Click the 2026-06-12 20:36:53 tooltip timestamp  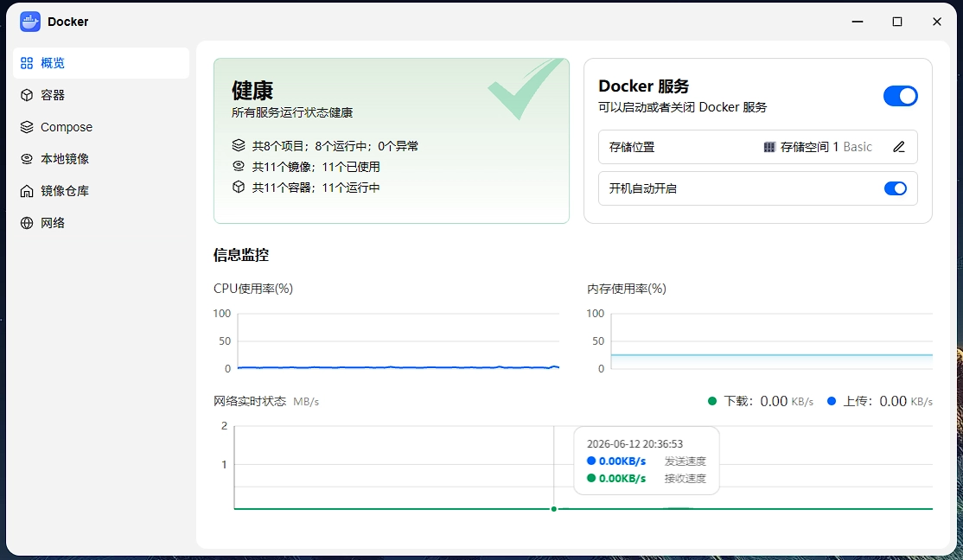(635, 444)
